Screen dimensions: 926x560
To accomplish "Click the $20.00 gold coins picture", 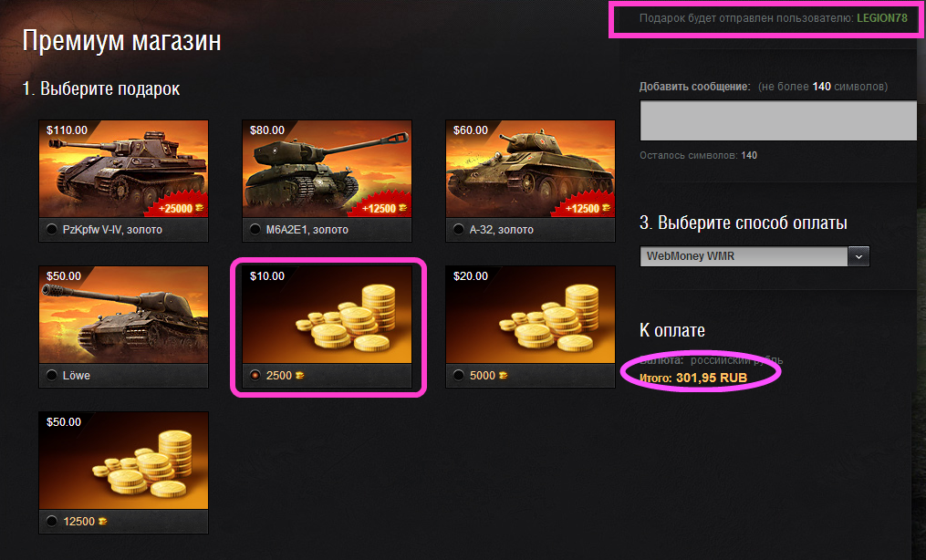I will pos(530,315).
